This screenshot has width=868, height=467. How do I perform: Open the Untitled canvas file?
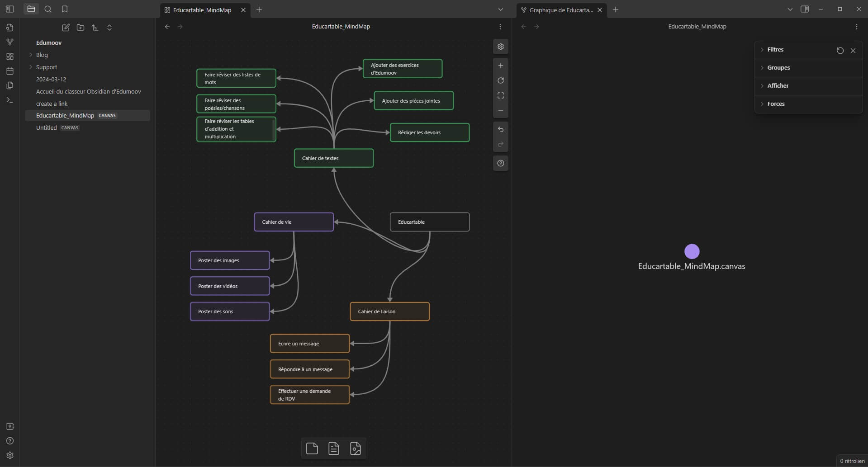[87, 128]
